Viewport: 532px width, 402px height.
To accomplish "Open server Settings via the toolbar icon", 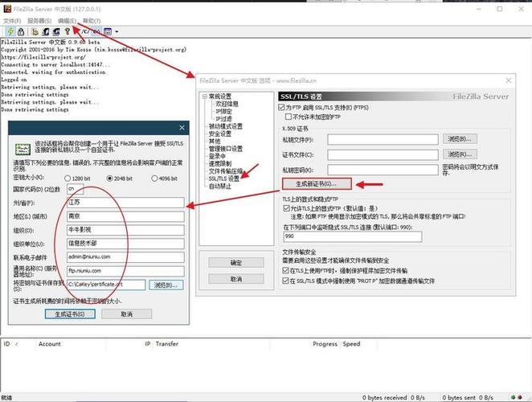I will click(x=35, y=31).
